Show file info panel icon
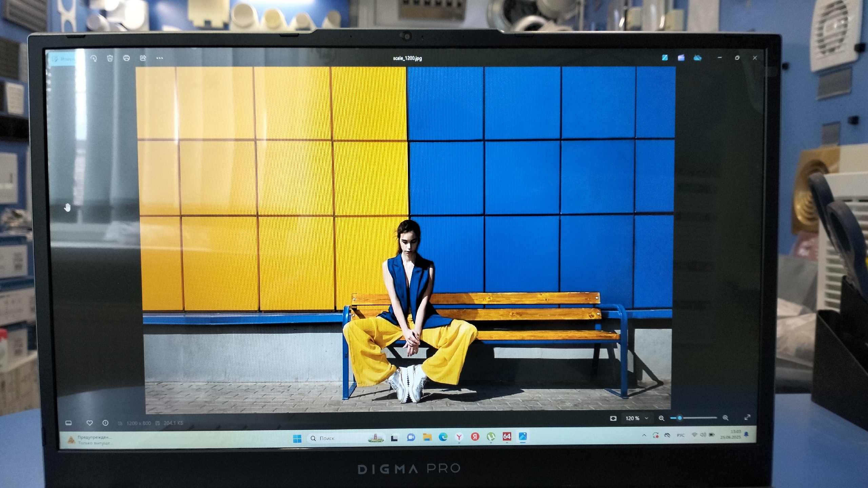 click(x=105, y=423)
